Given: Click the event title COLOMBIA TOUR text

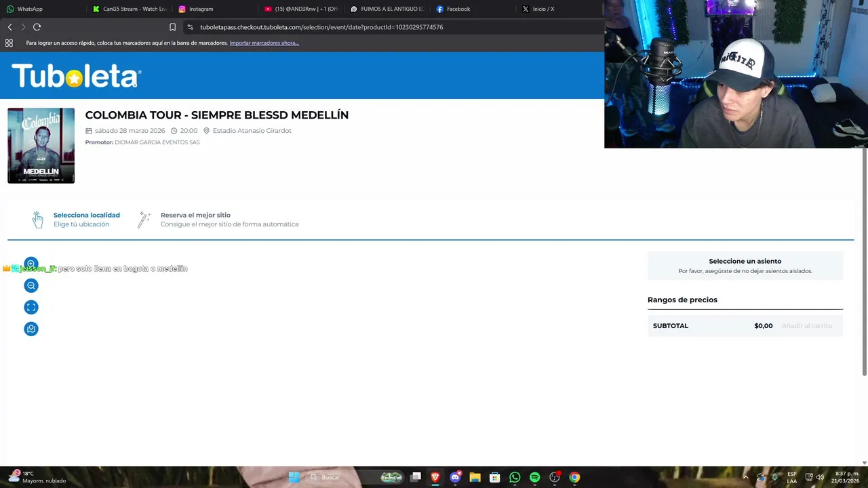Looking at the screenshot, I should point(217,115).
